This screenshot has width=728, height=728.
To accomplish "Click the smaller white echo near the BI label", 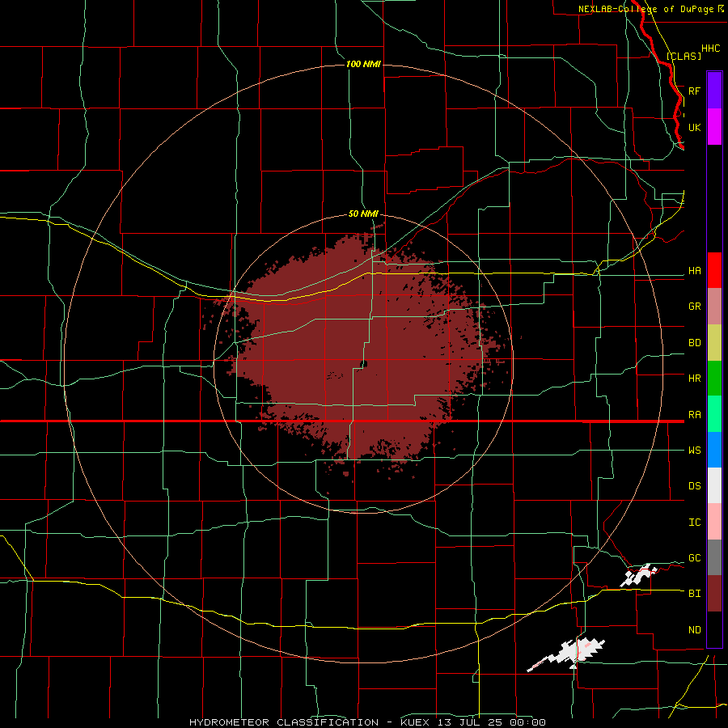I will click(639, 576).
